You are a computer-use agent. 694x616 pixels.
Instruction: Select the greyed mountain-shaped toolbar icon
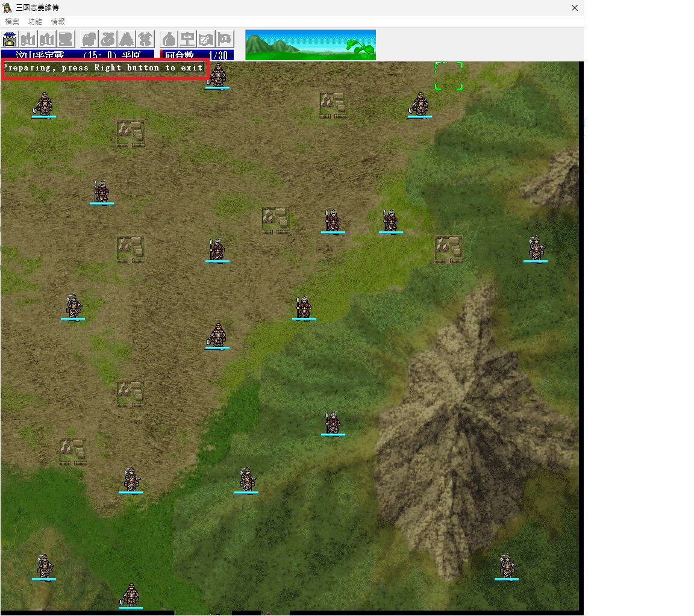(x=127, y=39)
